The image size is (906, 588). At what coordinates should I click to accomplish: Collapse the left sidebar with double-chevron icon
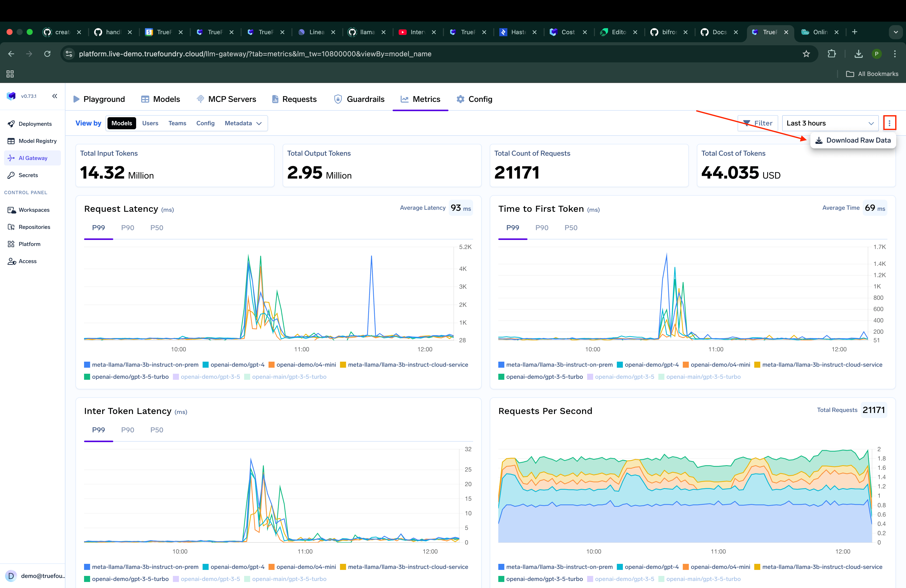coord(55,96)
